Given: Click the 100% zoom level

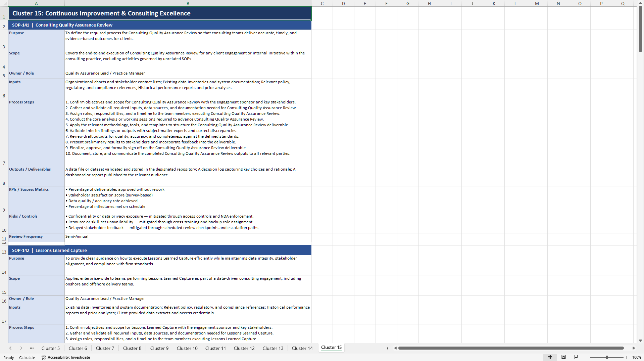Looking at the screenshot, I should [637, 357].
